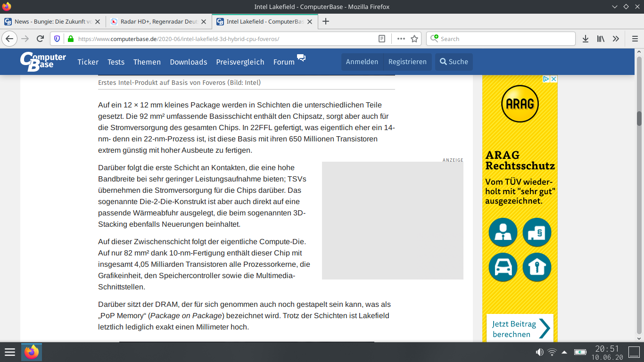Open a new tab with plus
The height and width of the screenshot is (362, 644).
pos(325,21)
